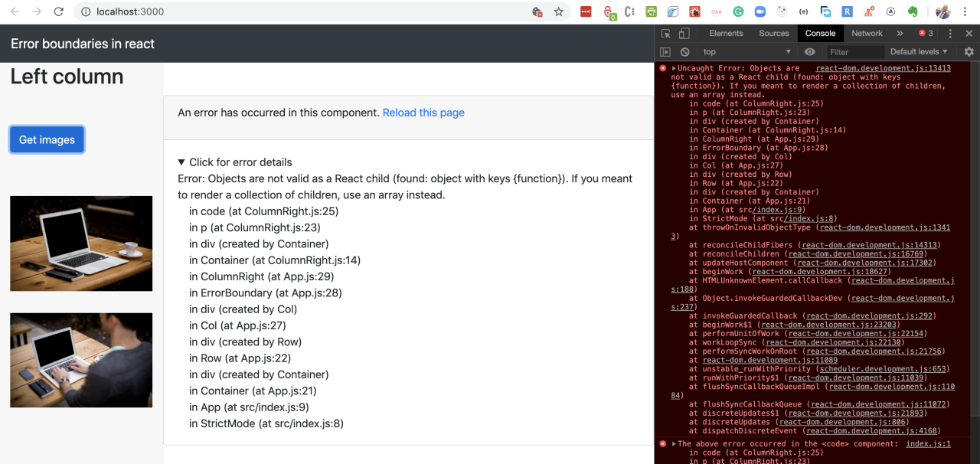
Task: Show the console sidebar icon
Action: (x=665, y=52)
